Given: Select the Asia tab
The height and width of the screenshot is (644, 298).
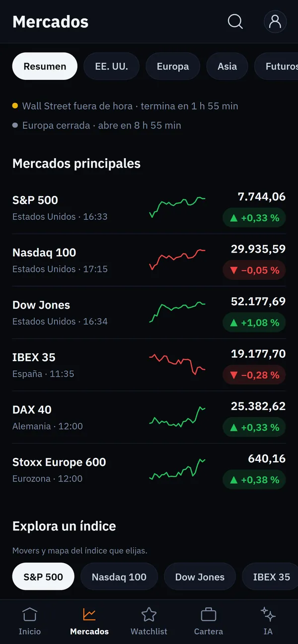Looking at the screenshot, I should tap(227, 66).
